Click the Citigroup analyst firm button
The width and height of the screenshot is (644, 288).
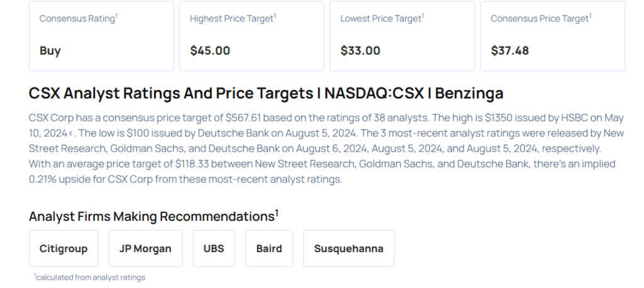[x=64, y=248]
